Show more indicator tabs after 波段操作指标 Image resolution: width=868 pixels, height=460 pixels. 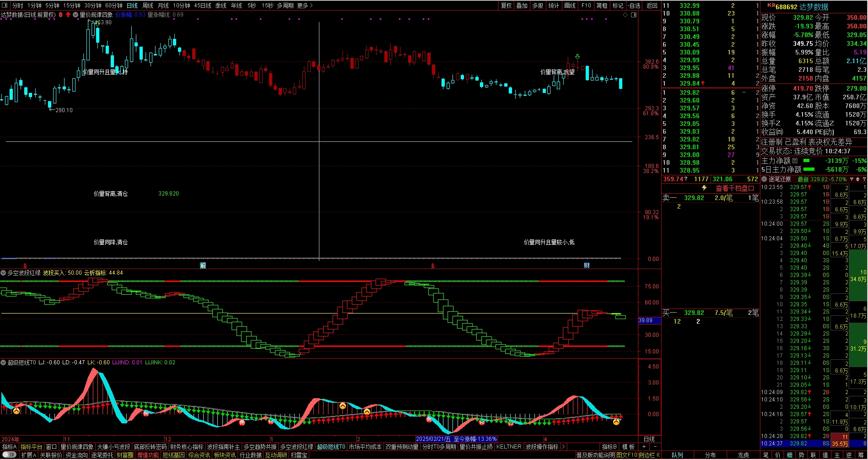point(563,447)
